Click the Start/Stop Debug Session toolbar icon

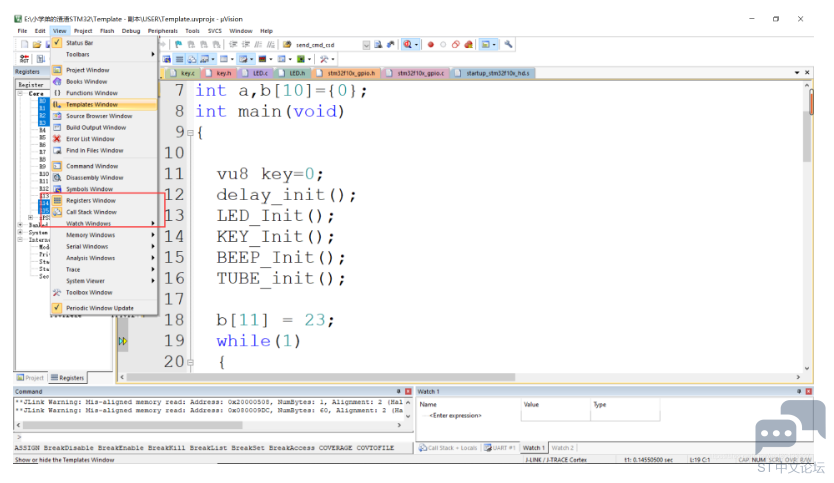pos(407,45)
